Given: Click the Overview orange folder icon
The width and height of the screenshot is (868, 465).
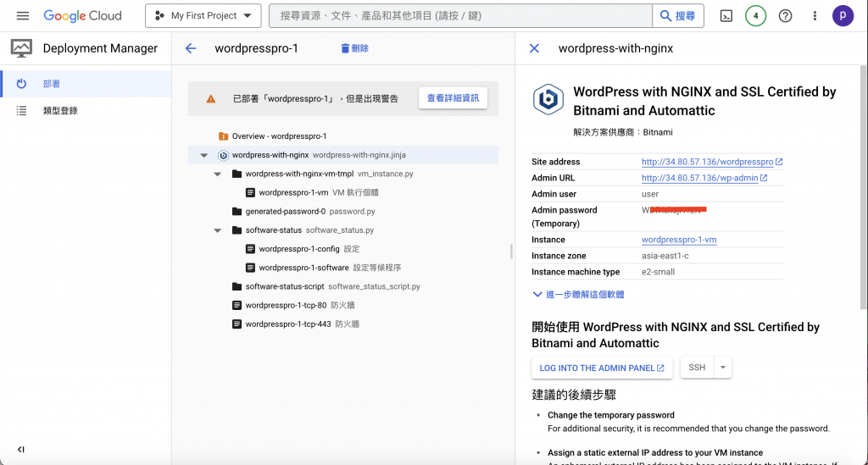Looking at the screenshot, I should click(x=223, y=136).
